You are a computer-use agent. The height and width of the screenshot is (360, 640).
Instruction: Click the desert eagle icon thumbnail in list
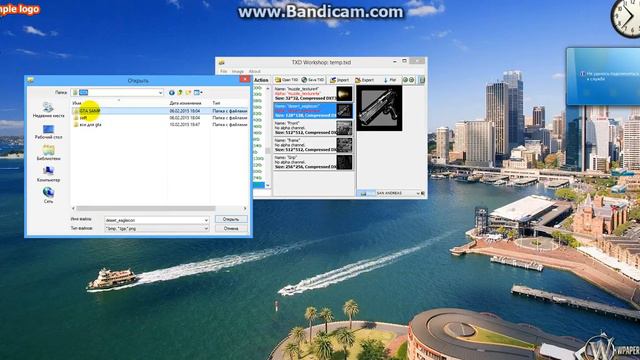click(344, 111)
